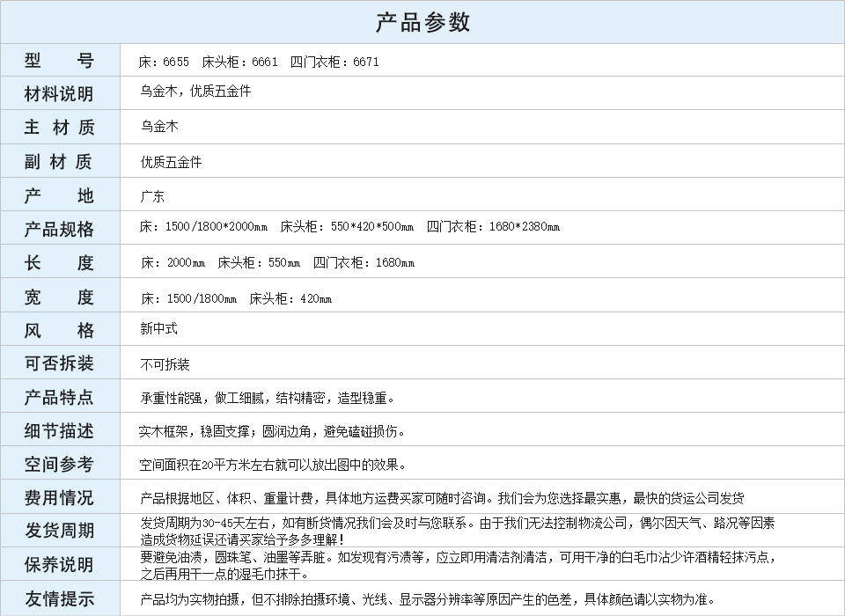Click the value 不可拆装
Viewport: 845px width, 616px height.
(x=165, y=365)
